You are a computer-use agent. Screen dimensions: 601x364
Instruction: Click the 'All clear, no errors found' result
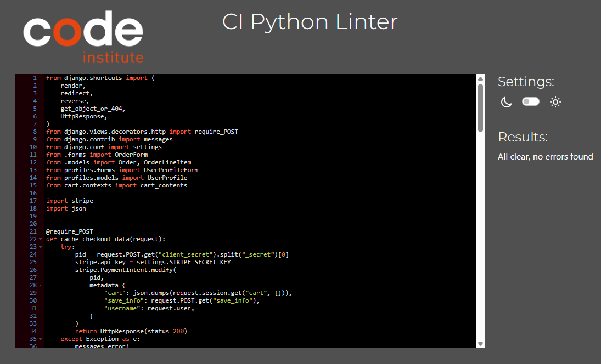[x=545, y=157]
